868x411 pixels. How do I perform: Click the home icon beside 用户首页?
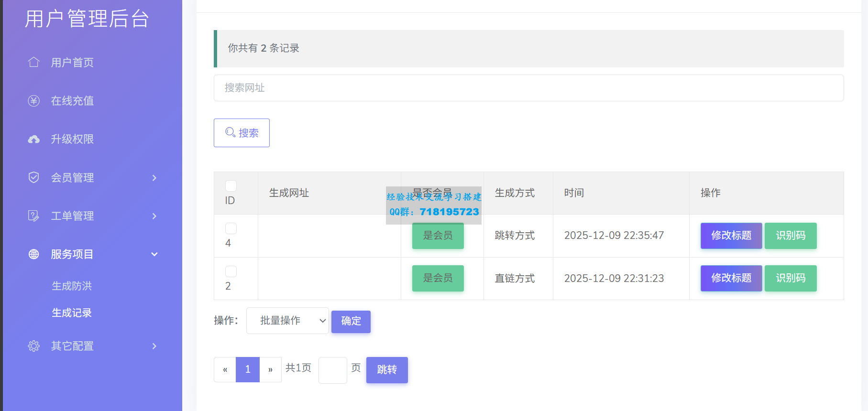pos(33,62)
